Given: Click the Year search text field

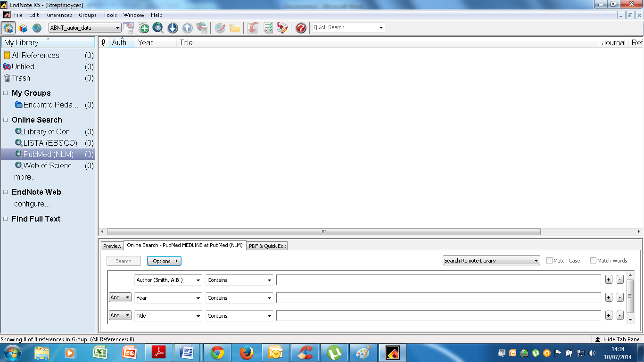Looking at the screenshot, I should pos(438,298).
